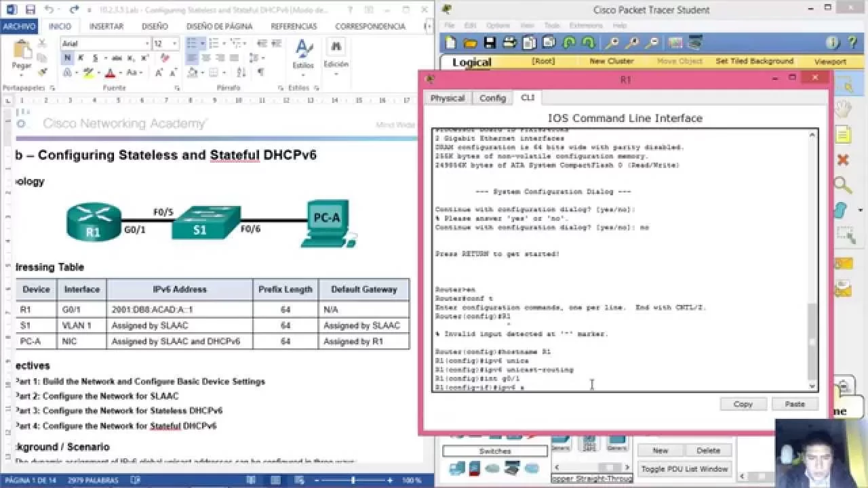Open the font size 12 dropdown
Image resolution: width=868 pixels, height=488 pixels.
click(x=175, y=43)
